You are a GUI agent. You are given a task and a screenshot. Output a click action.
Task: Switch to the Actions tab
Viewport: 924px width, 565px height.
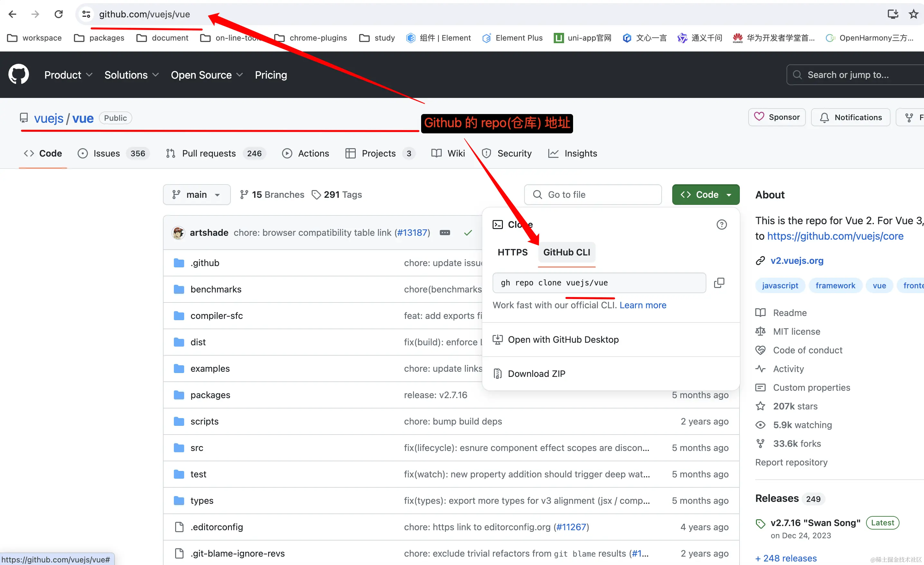(306, 153)
